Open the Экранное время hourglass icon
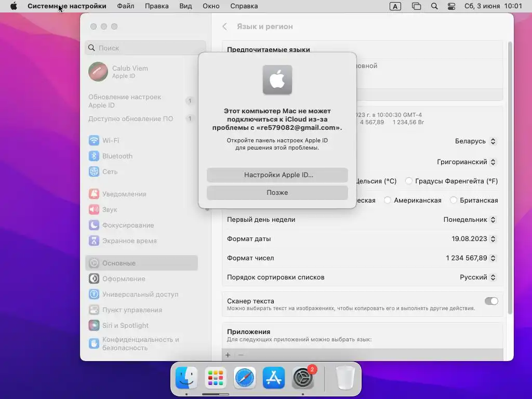532x399 pixels. coord(94,241)
